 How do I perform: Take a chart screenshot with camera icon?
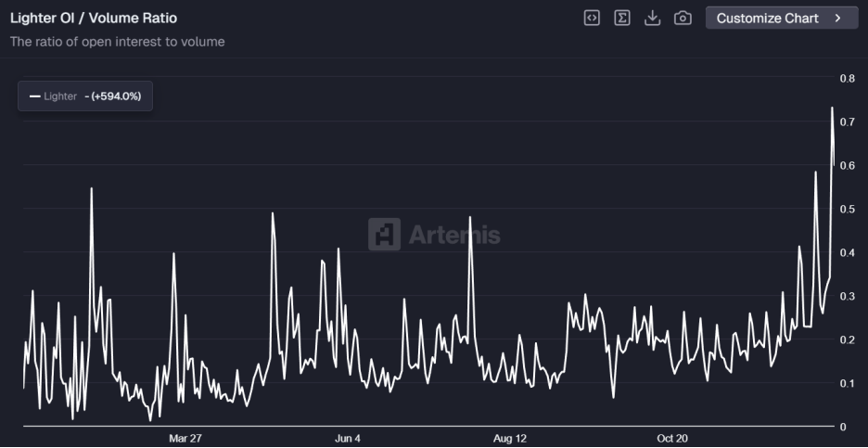point(683,18)
